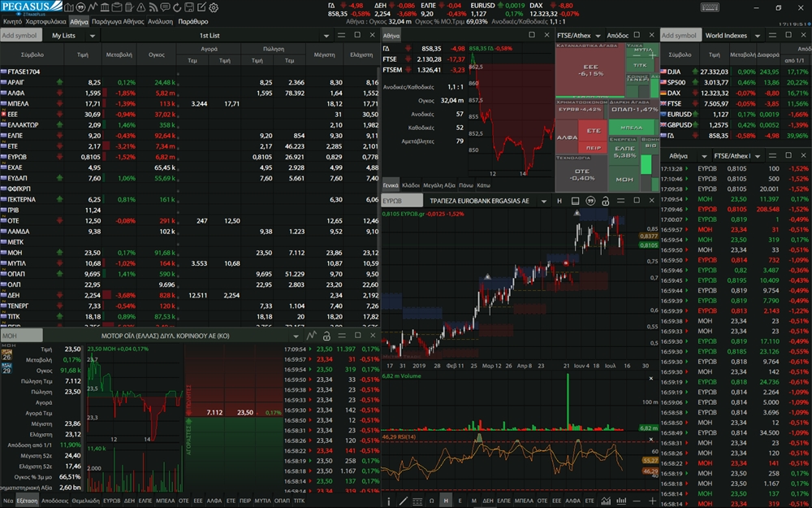
Task: Click the ΕΥΡΩΒ symbol input in chart header
Action: pos(402,201)
